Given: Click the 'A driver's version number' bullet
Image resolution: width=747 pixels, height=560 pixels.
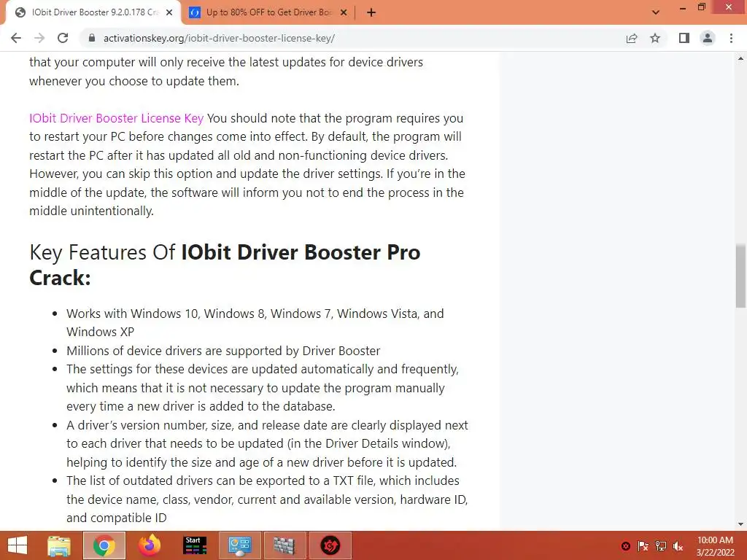Looking at the screenshot, I should click(267, 443).
